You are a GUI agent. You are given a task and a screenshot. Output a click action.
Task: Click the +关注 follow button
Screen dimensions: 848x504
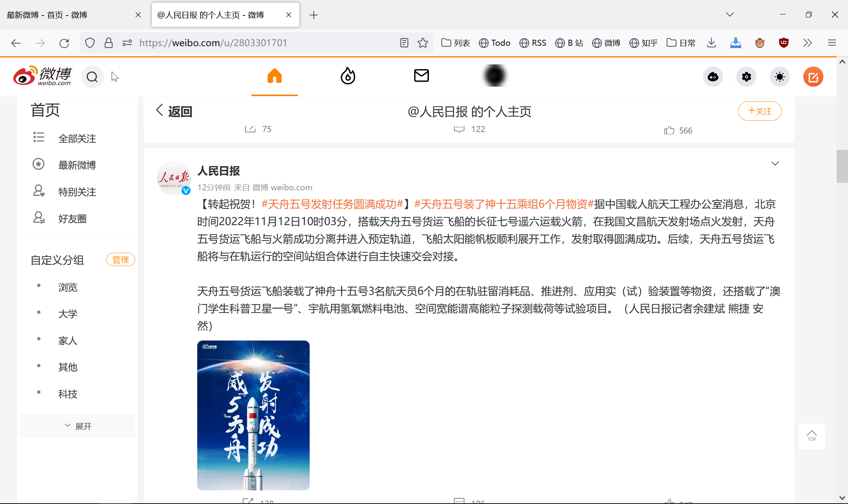pos(759,111)
